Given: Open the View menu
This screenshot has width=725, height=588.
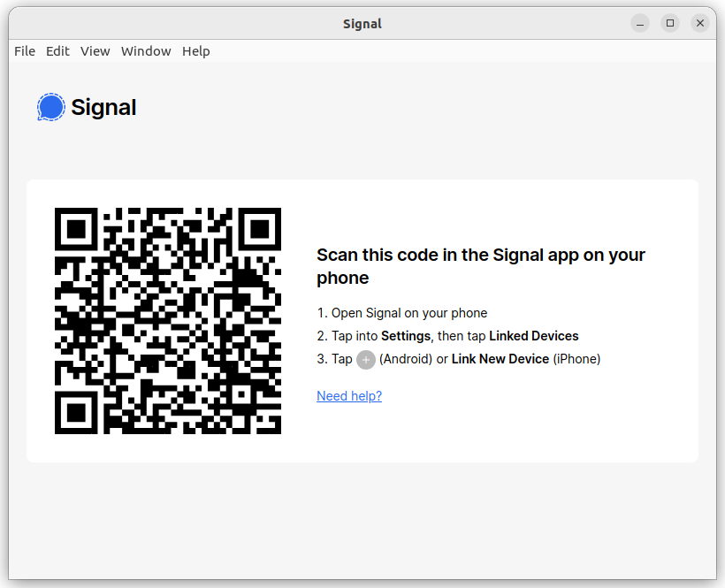Looking at the screenshot, I should coord(95,51).
